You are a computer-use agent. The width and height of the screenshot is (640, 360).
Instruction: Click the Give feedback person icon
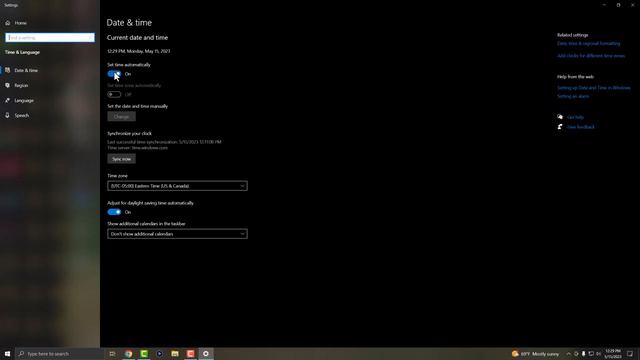pyautogui.click(x=560, y=127)
